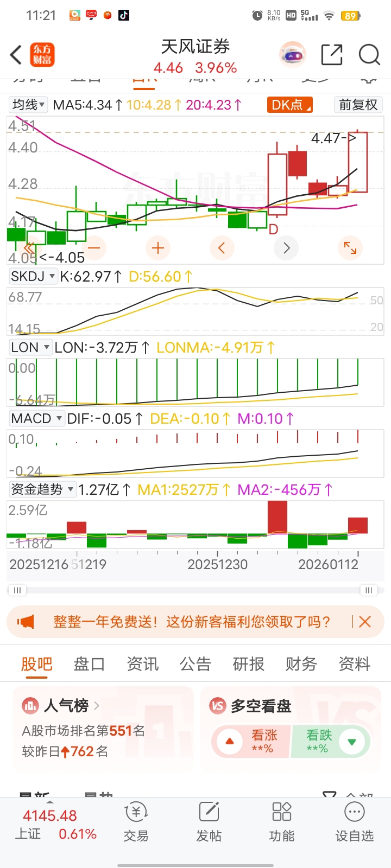Zoom out chart with minus button
Screen dimensions: 391x868
tap(94, 248)
